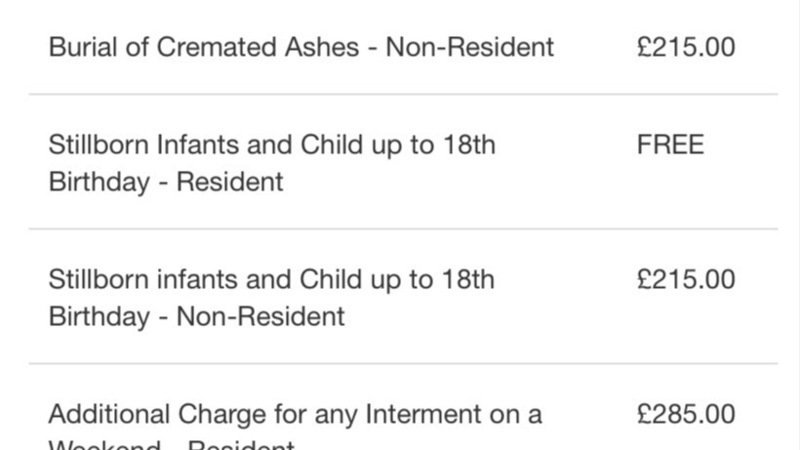Screen dimensions: 800x450
Task: Click the "Birthday - Non-Resident" text line
Action: click(x=197, y=317)
